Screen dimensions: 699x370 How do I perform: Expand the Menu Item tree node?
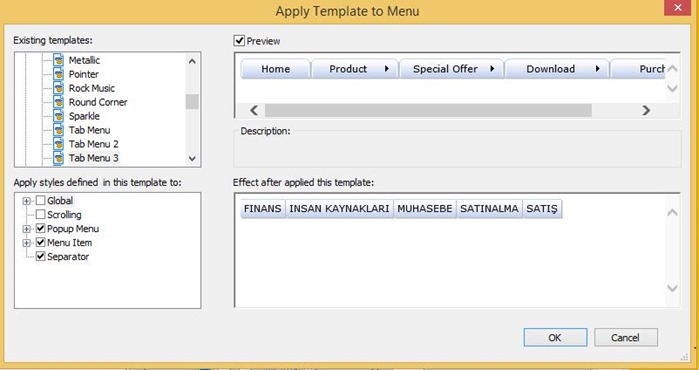27,243
